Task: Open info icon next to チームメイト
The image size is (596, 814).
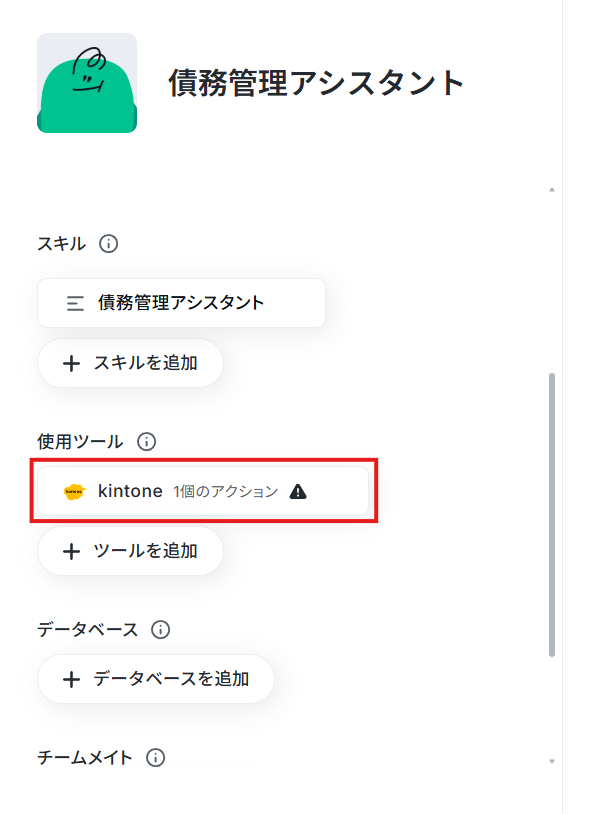Action: [156, 758]
